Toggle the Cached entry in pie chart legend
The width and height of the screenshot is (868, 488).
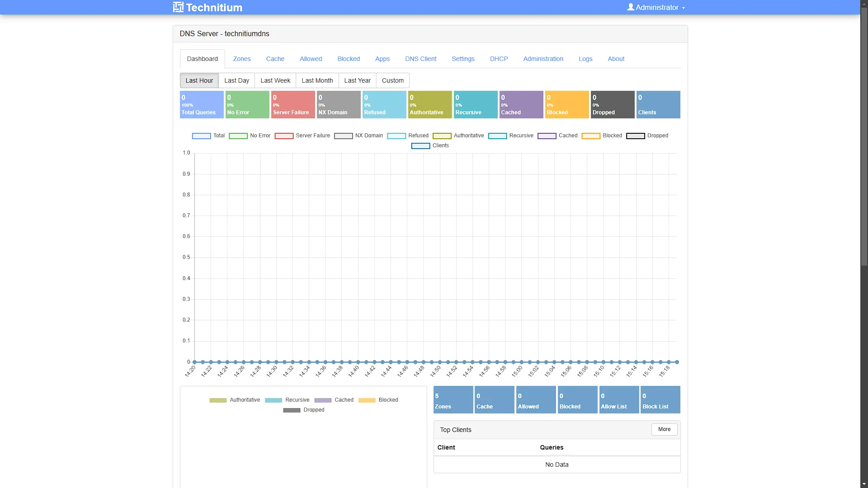tap(334, 400)
